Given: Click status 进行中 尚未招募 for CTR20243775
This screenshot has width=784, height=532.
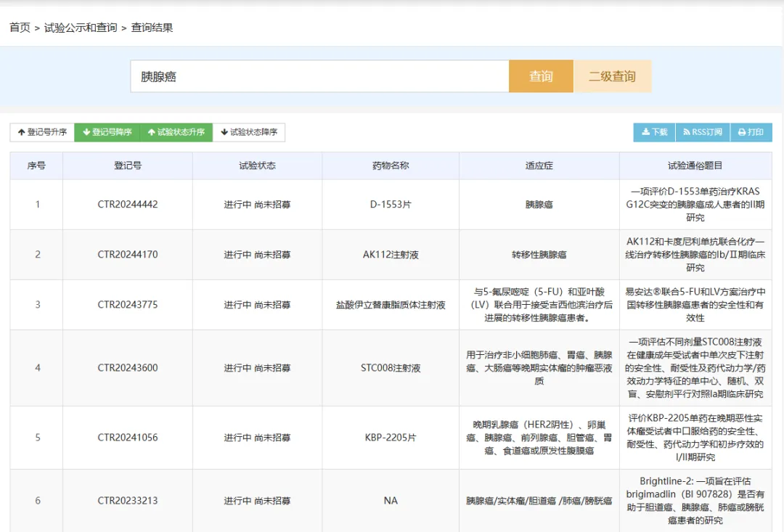Looking at the screenshot, I should tap(257, 305).
